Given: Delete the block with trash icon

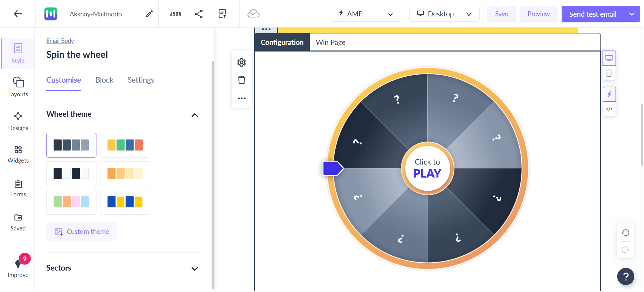Looking at the screenshot, I should pyautogui.click(x=241, y=80).
